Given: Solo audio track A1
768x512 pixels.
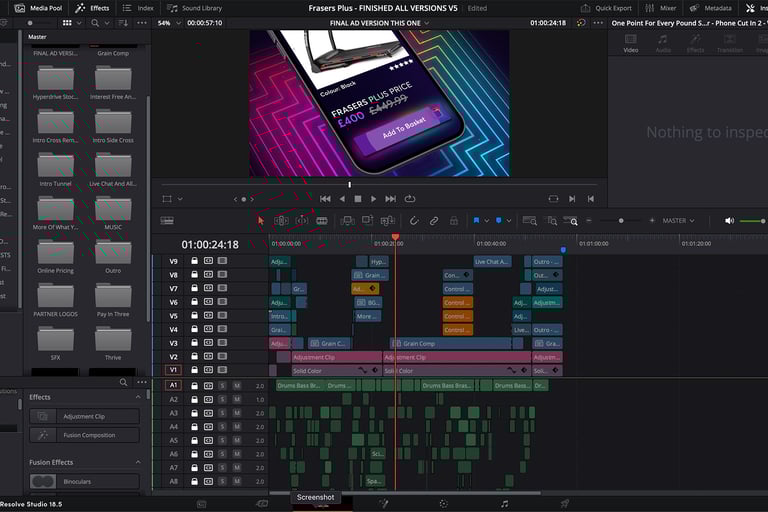Looking at the screenshot, I should pos(222,386).
